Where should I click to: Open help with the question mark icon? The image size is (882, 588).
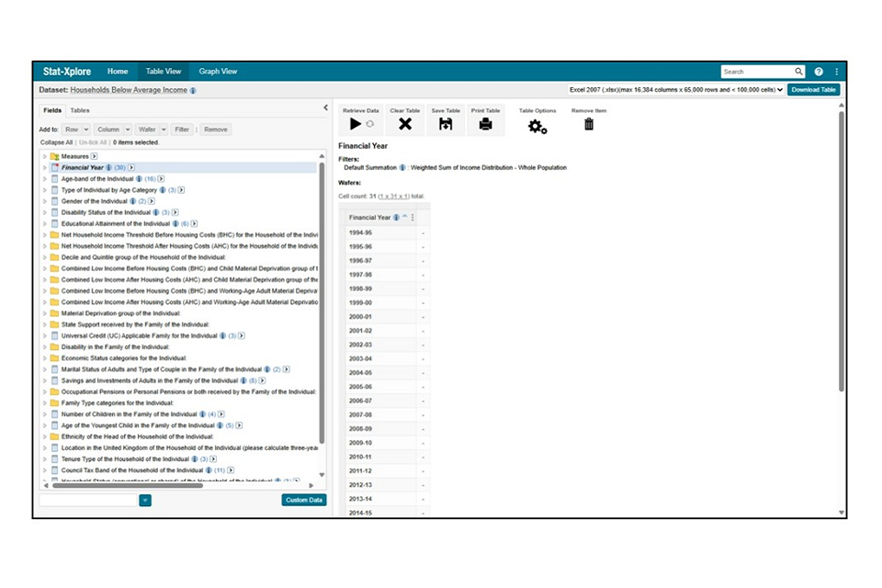pyautogui.click(x=819, y=72)
